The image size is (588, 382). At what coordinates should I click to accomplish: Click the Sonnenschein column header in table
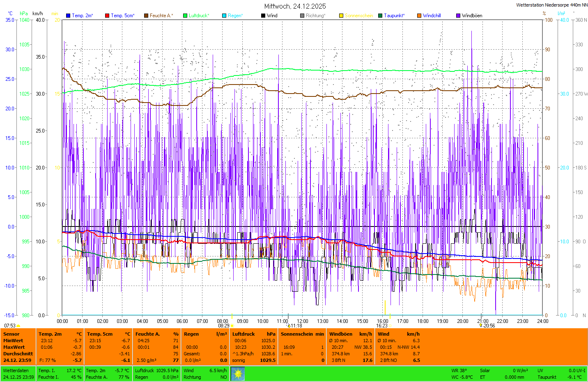coord(296,334)
